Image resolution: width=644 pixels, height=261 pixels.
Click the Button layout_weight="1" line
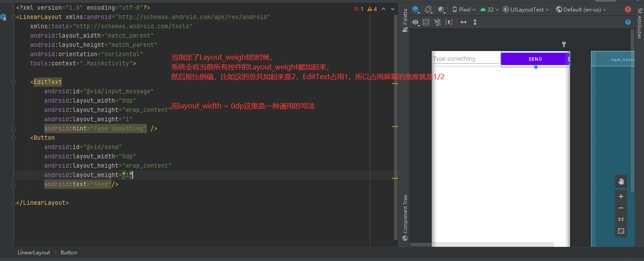coord(88,175)
